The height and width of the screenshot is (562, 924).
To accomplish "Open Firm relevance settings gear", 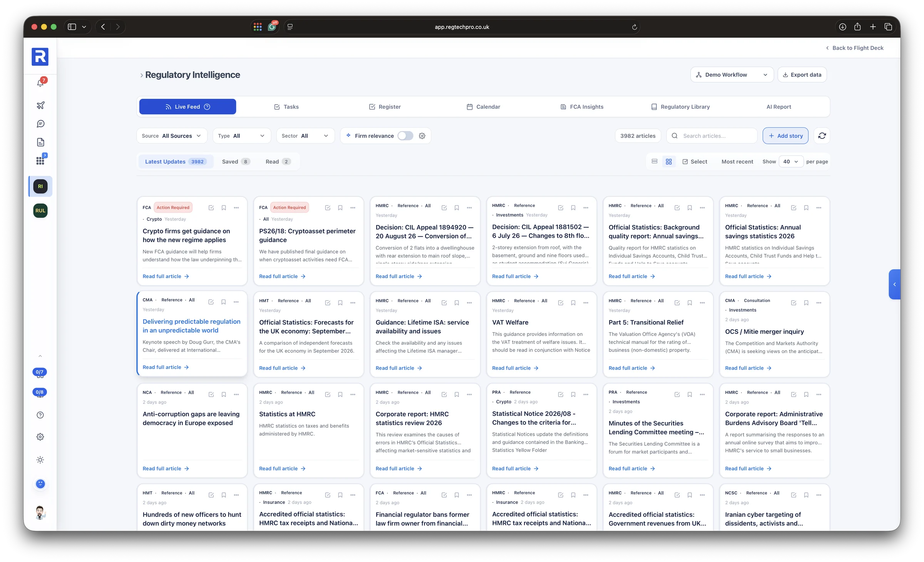I will click(x=422, y=136).
